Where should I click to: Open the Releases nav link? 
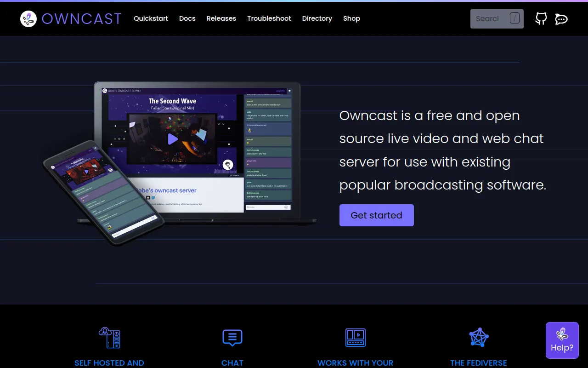221,18
